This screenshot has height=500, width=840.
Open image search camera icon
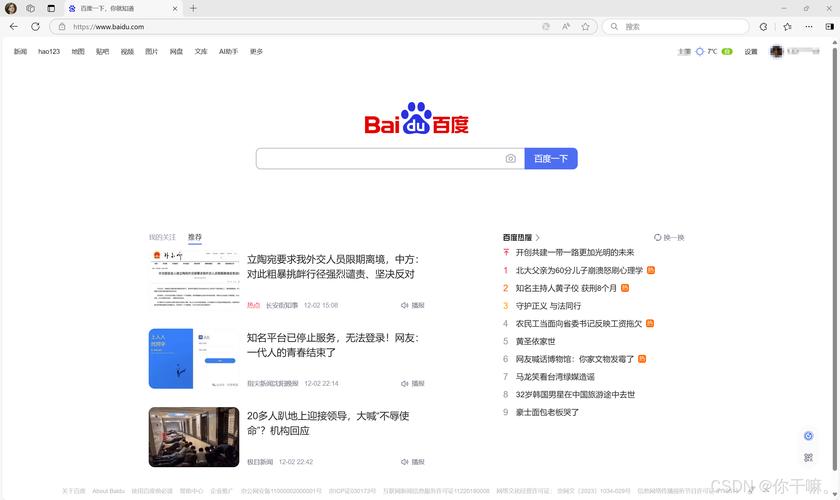pos(511,159)
